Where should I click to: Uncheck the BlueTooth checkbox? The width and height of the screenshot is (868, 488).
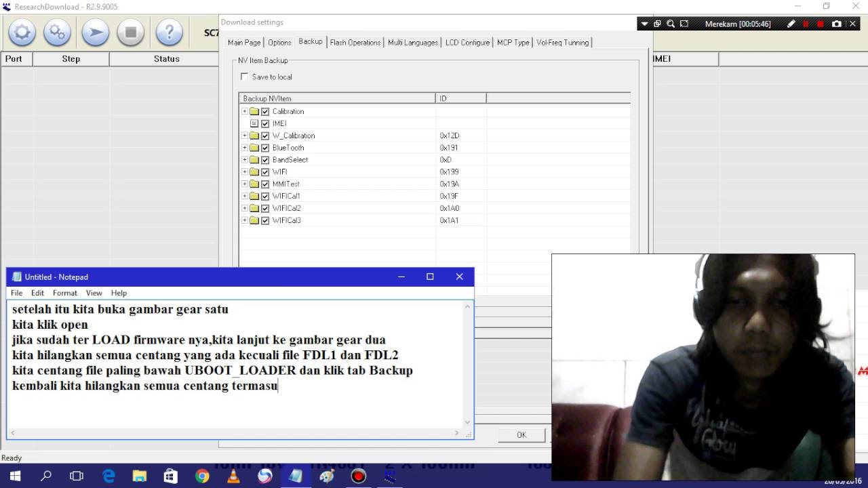click(265, 148)
